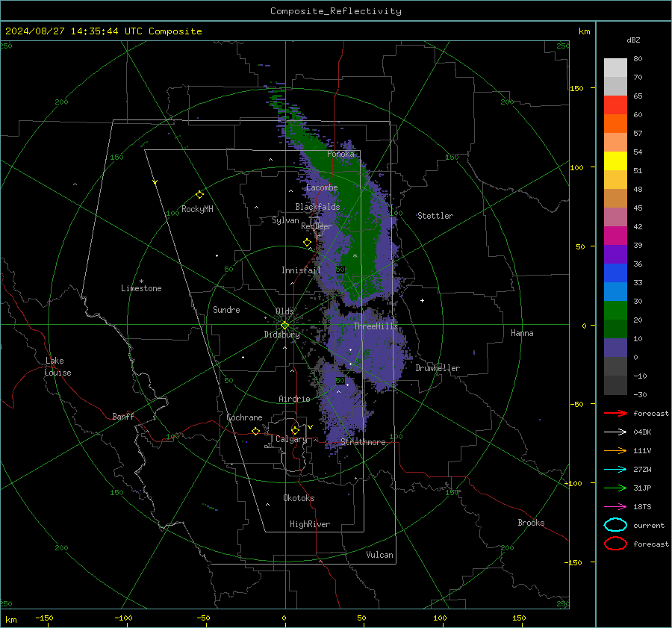Select the Cochrane label
This screenshot has width=672, height=628.
point(244,417)
